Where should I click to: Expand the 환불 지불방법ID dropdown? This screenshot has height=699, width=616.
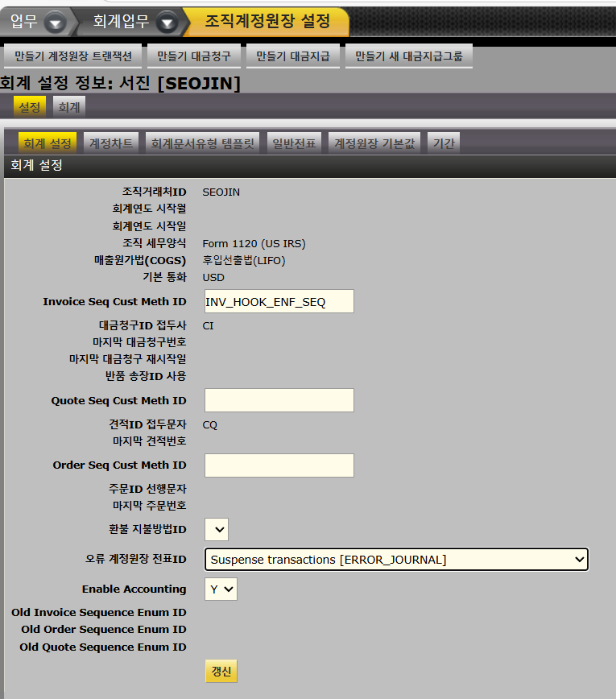217,530
